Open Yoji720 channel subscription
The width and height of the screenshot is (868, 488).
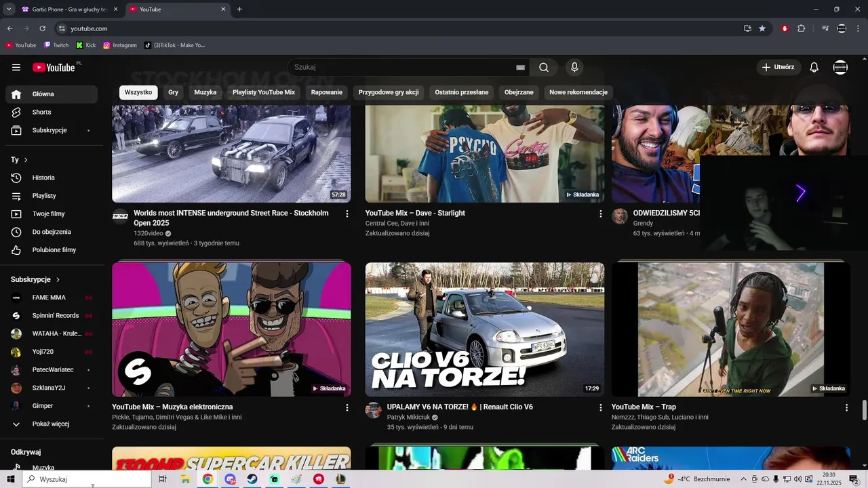52,352
